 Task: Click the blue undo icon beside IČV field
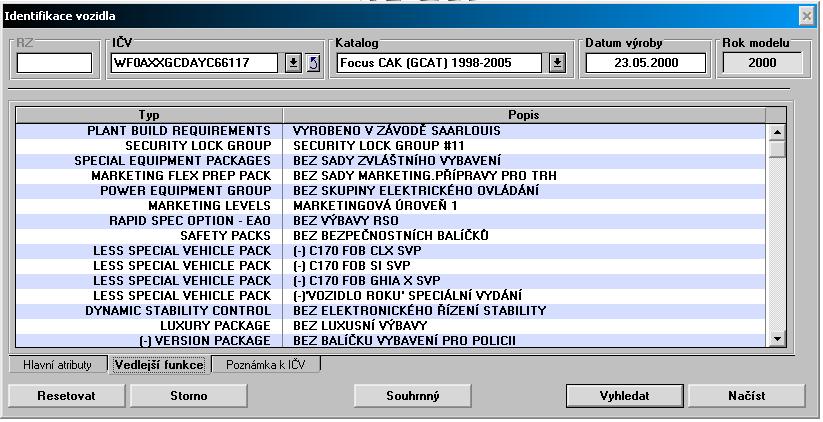[313, 63]
